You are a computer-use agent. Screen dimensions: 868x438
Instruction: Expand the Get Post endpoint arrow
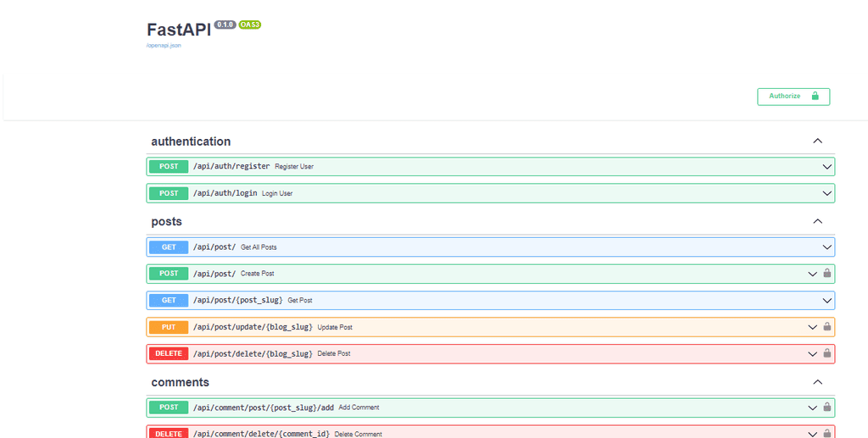pos(827,301)
